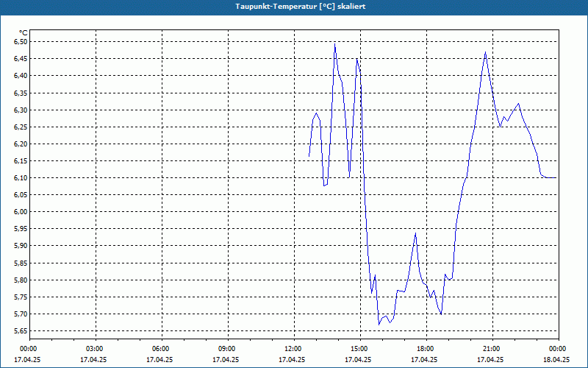Select the '06:00' time label
588x368 pixels.
click(x=162, y=349)
